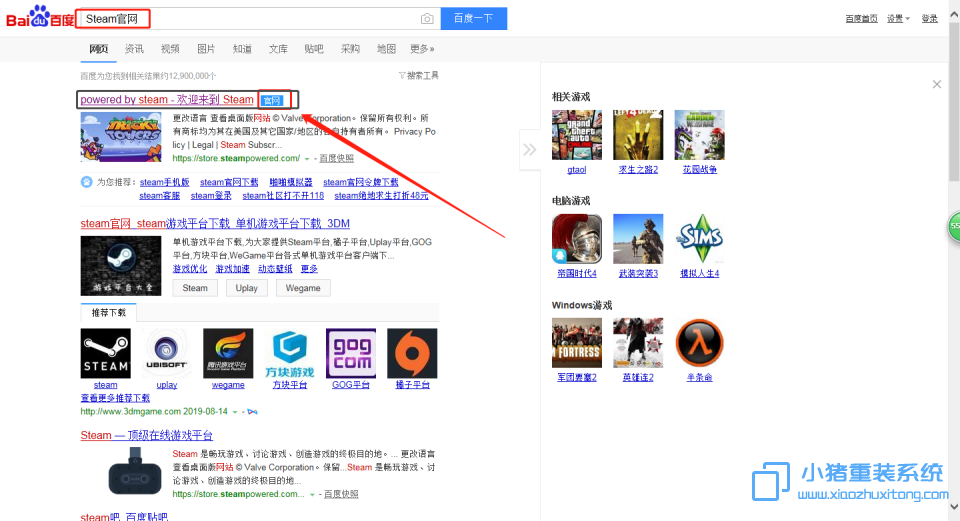Click the green floating badge at right edge
Viewport: 960px width, 521px height.
pyautogui.click(x=954, y=227)
